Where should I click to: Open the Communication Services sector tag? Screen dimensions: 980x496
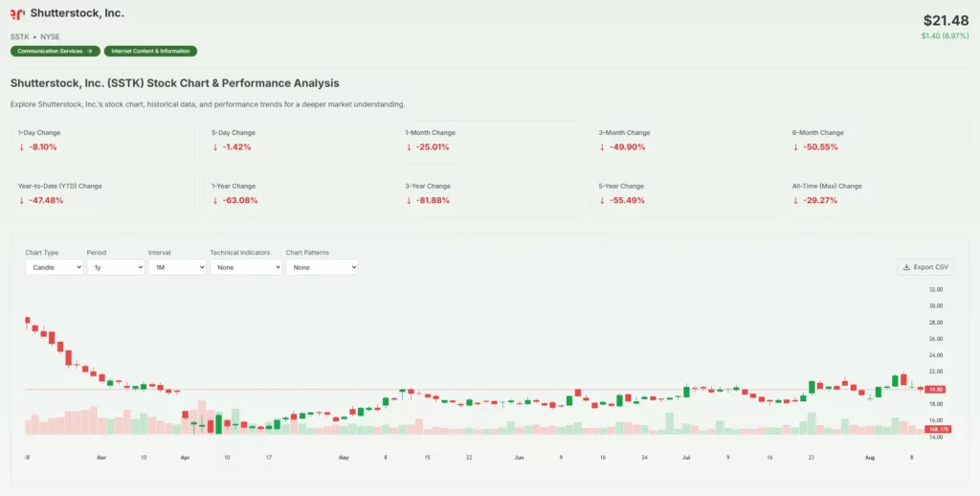coord(56,51)
